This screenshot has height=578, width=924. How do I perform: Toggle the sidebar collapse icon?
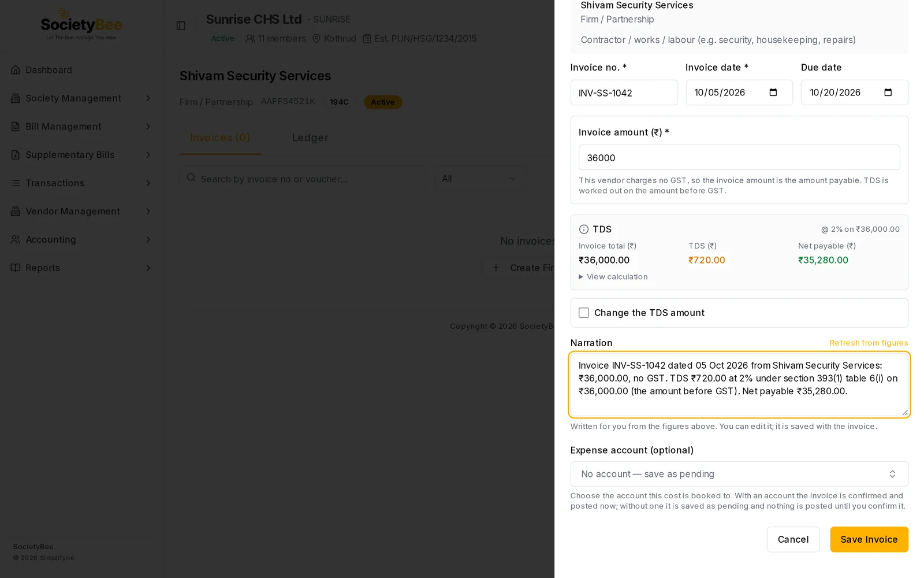(x=181, y=26)
